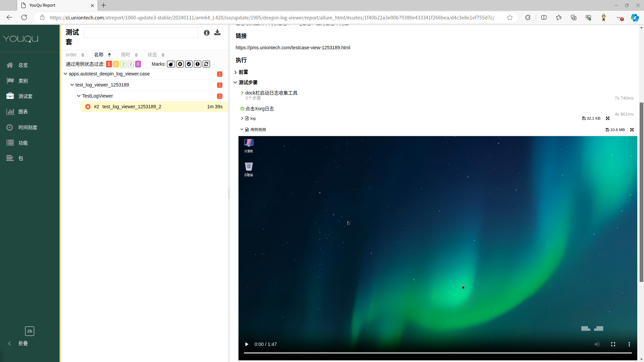Toggle the green passed status filter
Viewport: 644px width, 362px height.
click(123, 64)
